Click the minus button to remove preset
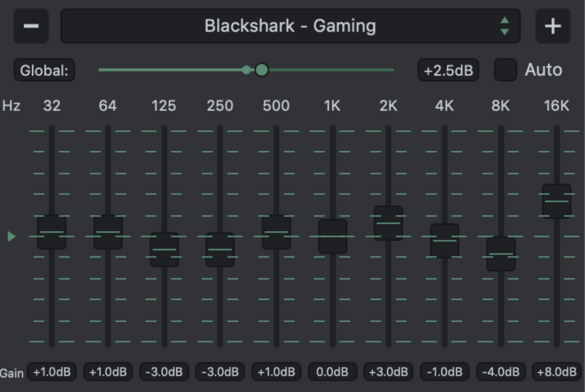Image resolution: width=585 pixels, height=392 pixels. pos(31,26)
